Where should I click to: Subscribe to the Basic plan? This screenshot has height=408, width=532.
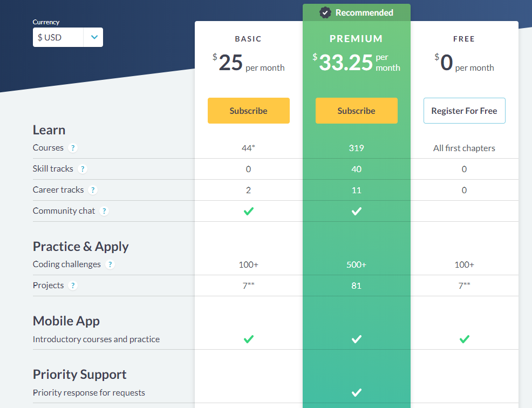[249, 111]
